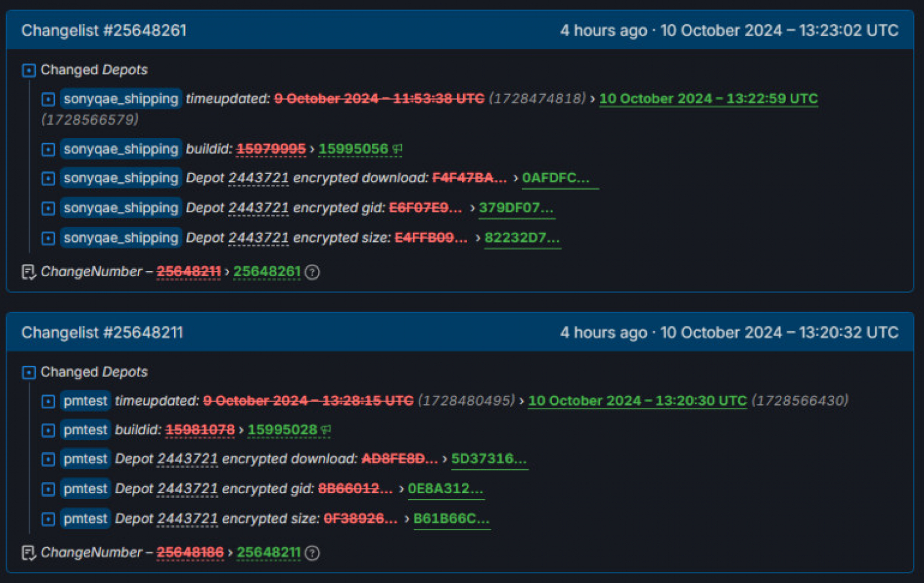The width and height of the screenshot is (924, 583).
Task: Open new ChangeNumber 25648211 in second changelist
Action: (269, 553)
